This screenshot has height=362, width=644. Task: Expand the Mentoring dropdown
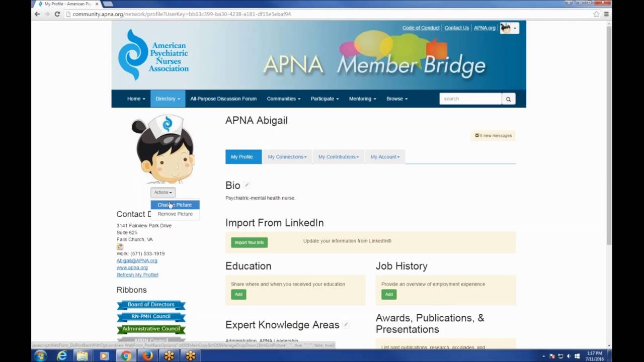point(362,99)
